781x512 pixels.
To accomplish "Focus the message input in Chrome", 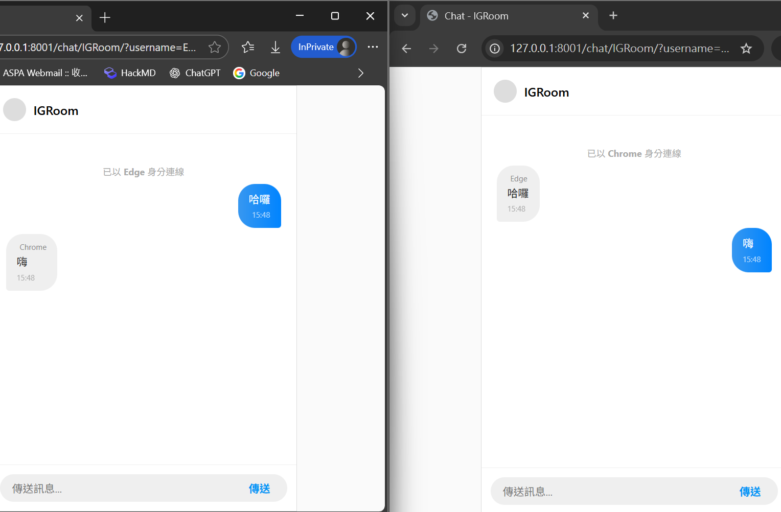I will click(615, 492).
